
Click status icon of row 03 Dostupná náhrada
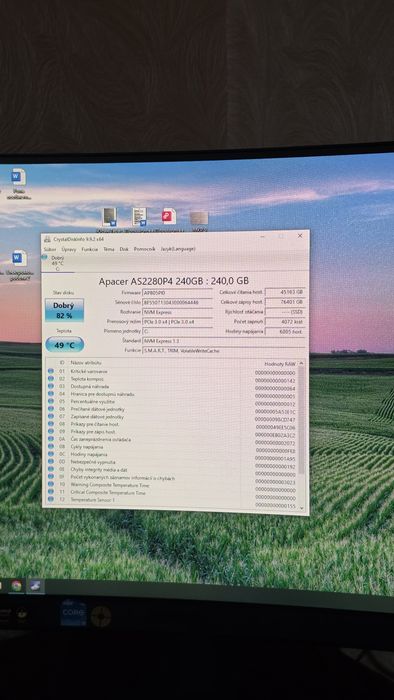tap(51, 386)
